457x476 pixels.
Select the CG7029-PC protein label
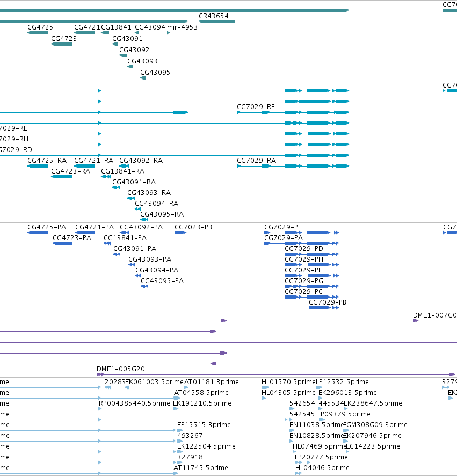(x=304, y=292)
